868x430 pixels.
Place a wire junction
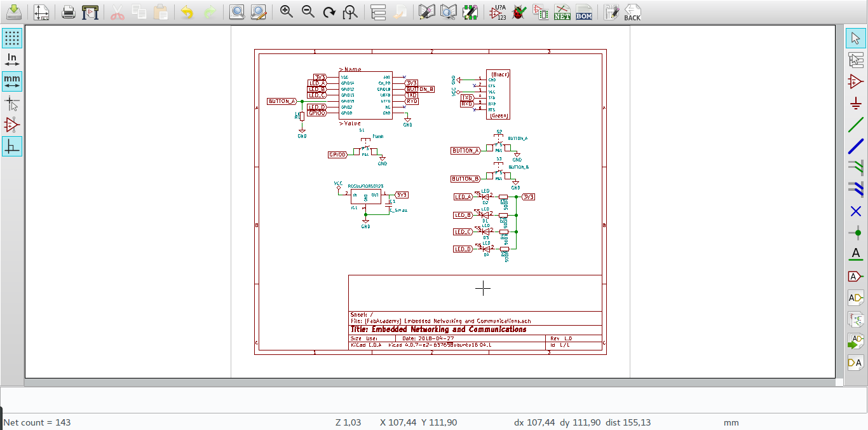click(x=855, y=232)
